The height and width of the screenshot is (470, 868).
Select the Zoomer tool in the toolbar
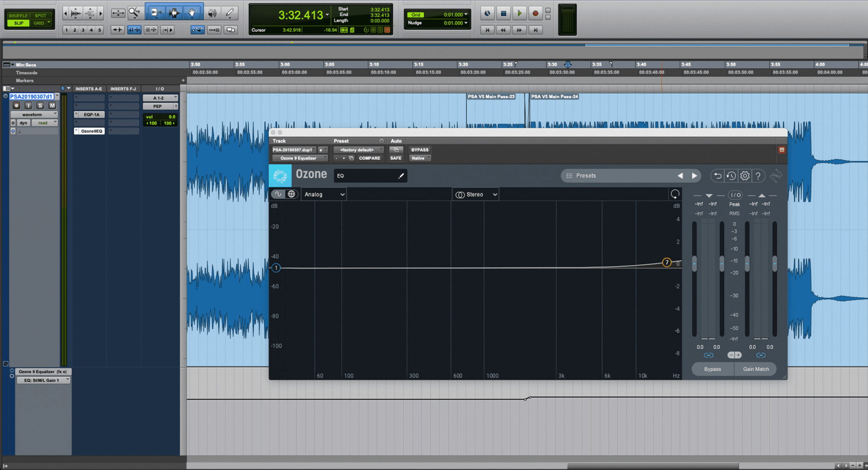(x=134, y=13)
